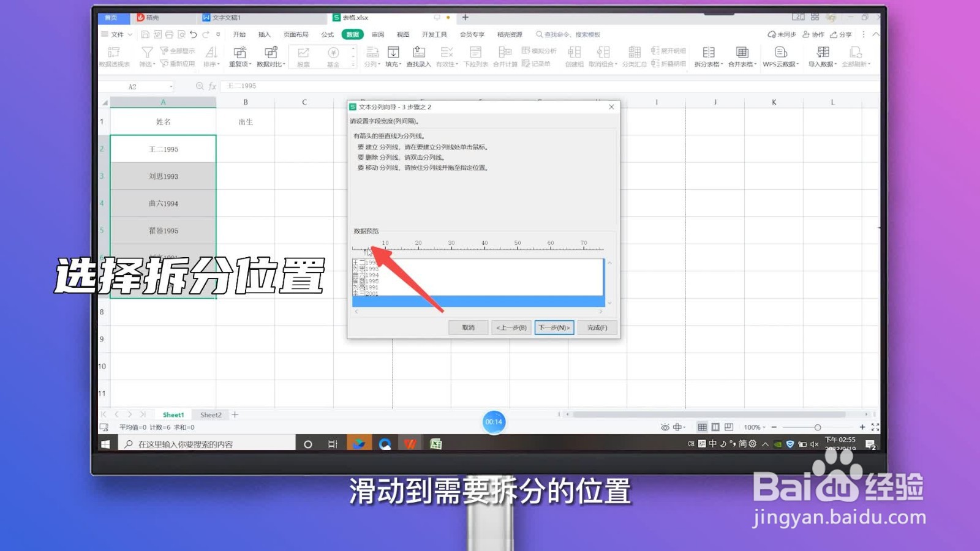
Task: Click What-If Analysis (模拟分析) button
Action: tap(539, 51)
